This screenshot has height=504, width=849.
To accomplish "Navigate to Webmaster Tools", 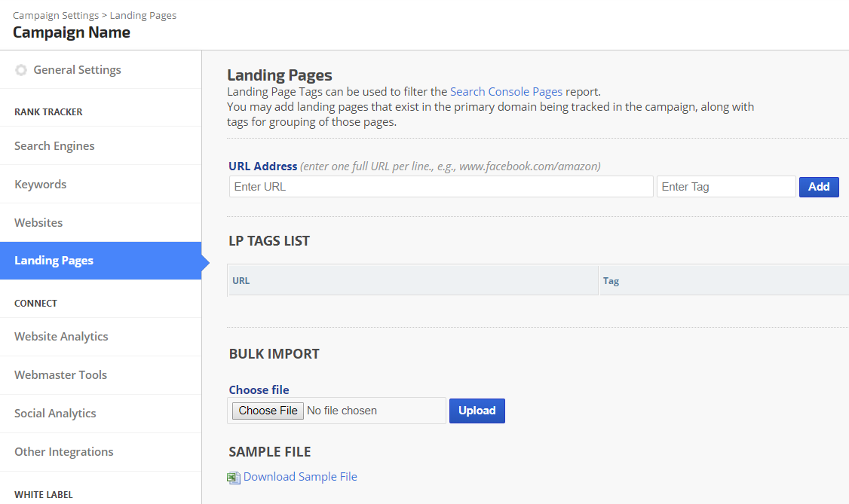I will click(x=60, y=375).
